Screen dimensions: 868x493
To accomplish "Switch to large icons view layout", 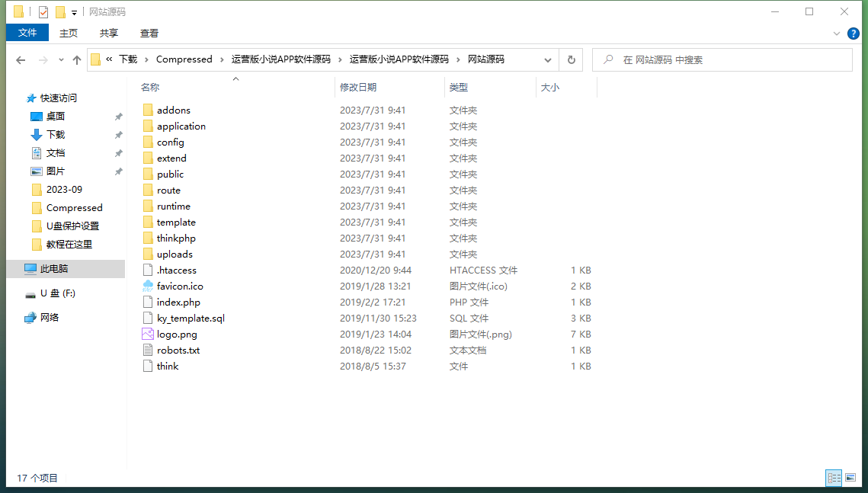I will 850,478.
